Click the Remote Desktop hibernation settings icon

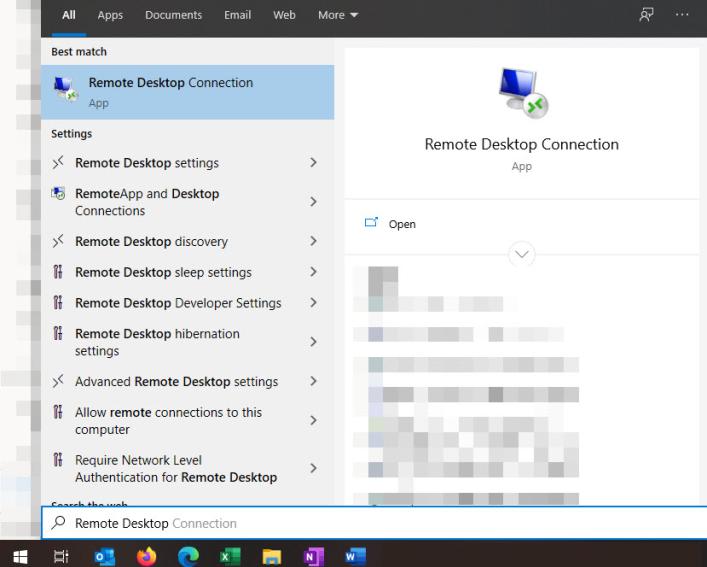[58, 333]
